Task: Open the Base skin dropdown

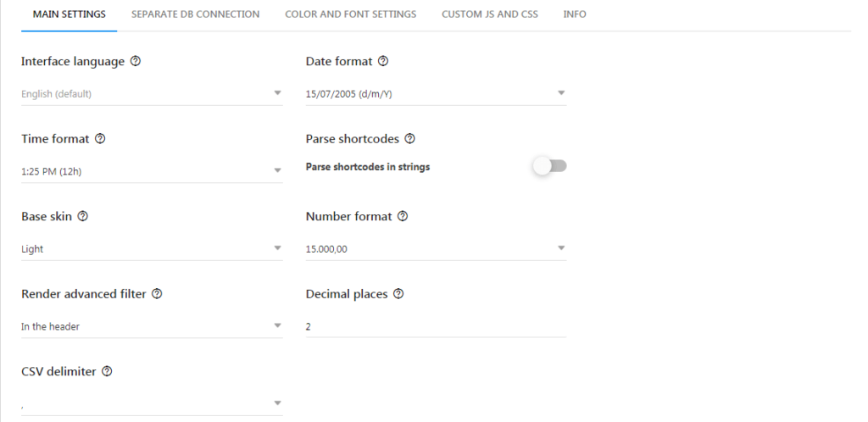Action: click(152, 248)
